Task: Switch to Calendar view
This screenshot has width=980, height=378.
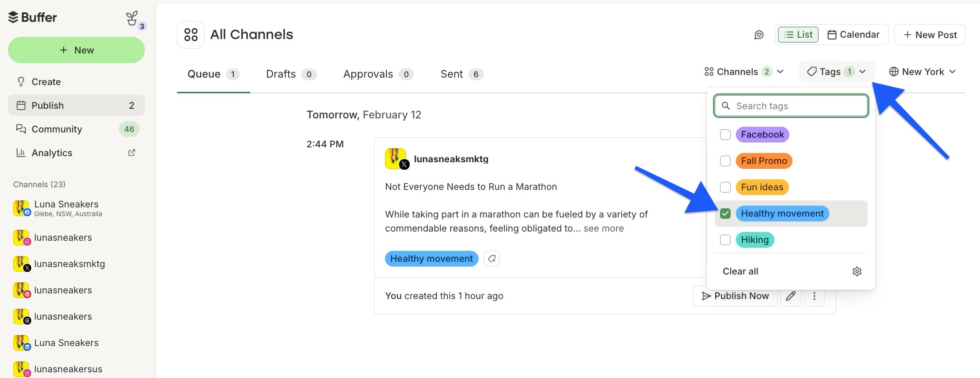Action: click(x=853, y=35)
